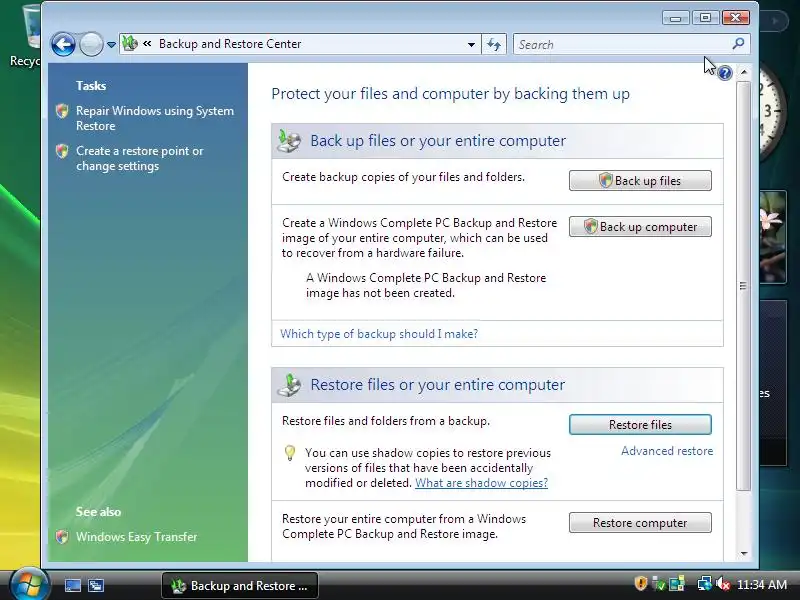Click the 'Tasks' heading text
The image size is (800, 600).
click(x=91, y=86)
